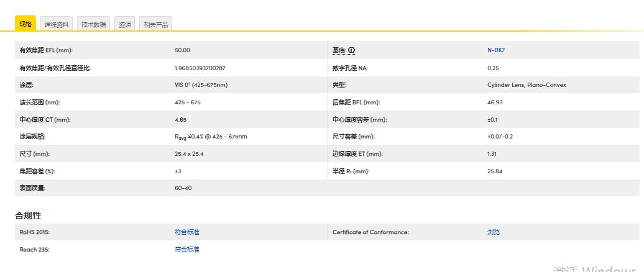Click the Cylinder Lens, Plano-Convex type value

tap(527, 85)
